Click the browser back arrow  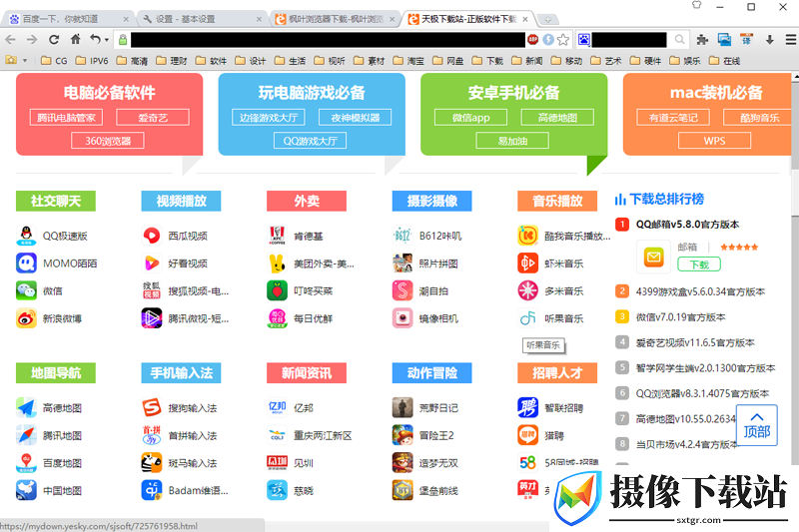[10, 39]
